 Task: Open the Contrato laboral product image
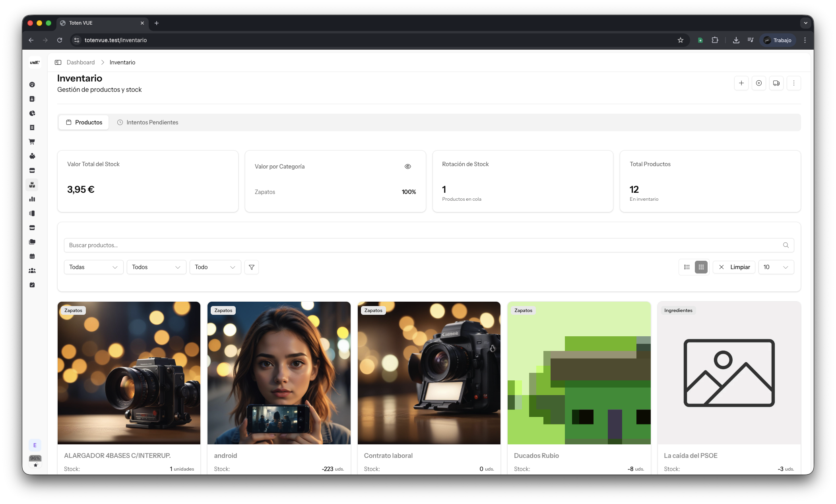pyautogui.click(x=429, y=373)
